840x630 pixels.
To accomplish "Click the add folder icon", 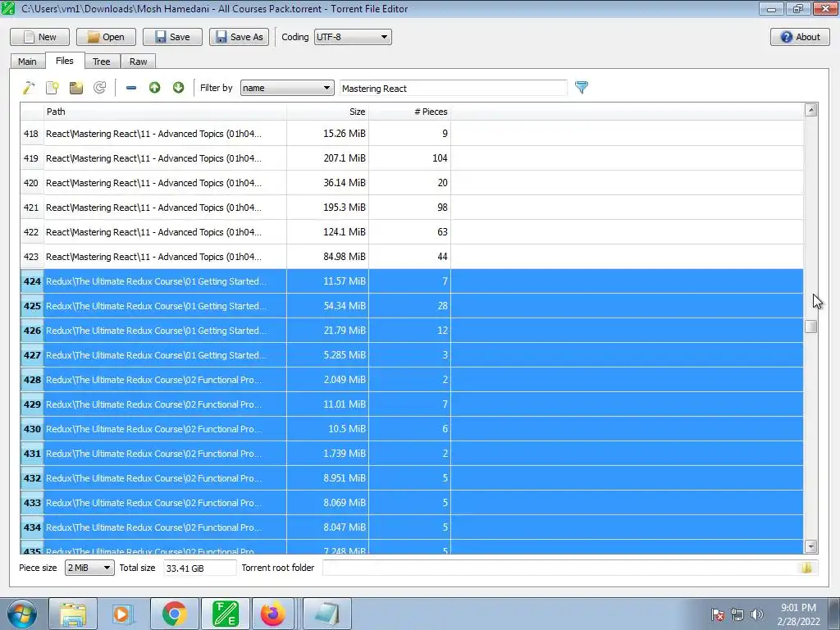I will point(76,87).
